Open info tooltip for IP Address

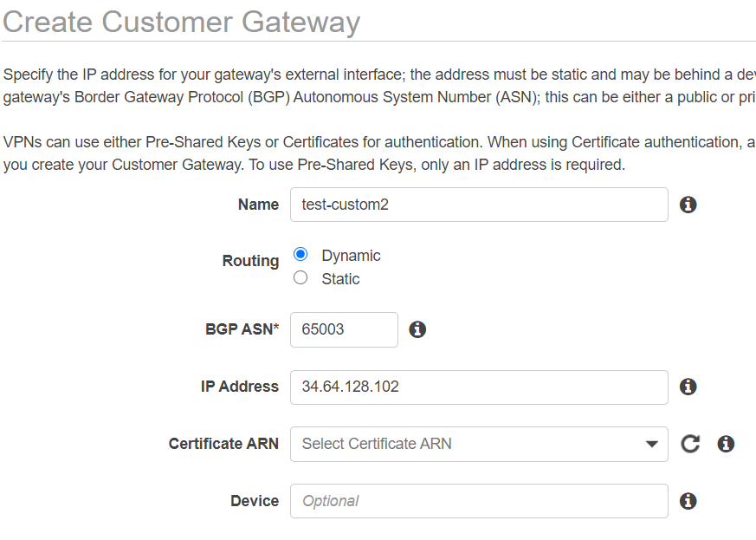point(688,387)
